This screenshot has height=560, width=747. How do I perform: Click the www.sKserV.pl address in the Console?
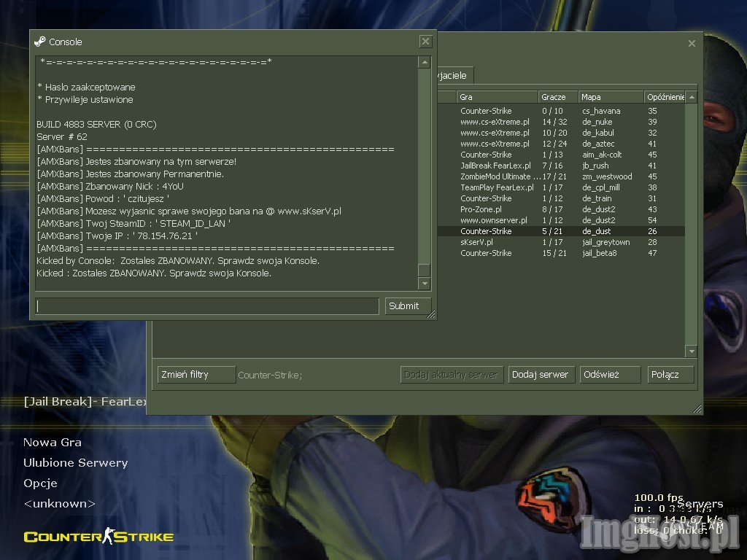click(x=309, y=211)
